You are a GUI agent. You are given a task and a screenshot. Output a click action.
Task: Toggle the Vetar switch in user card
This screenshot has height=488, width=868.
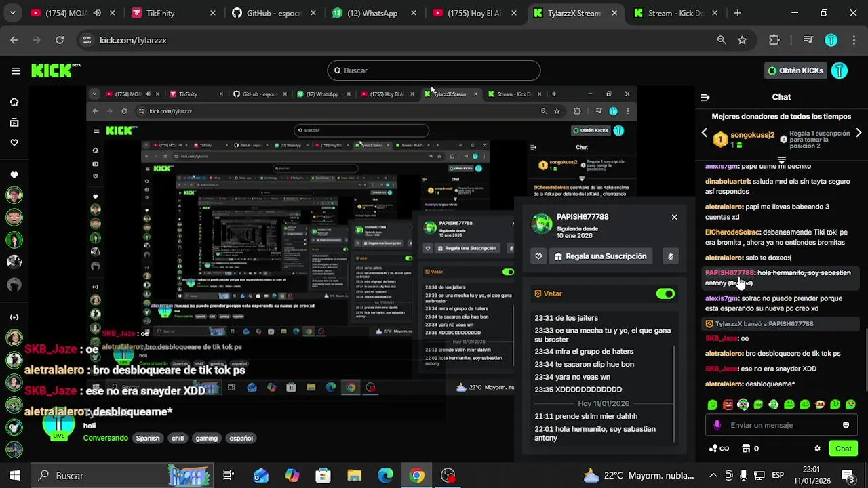665,293
